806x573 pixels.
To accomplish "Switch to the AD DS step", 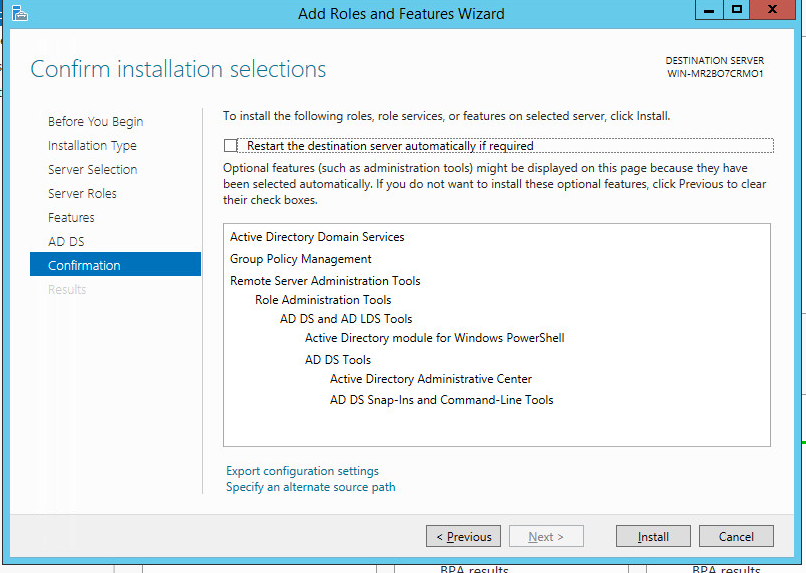I will pyautogui.click(x=66, y=242).
